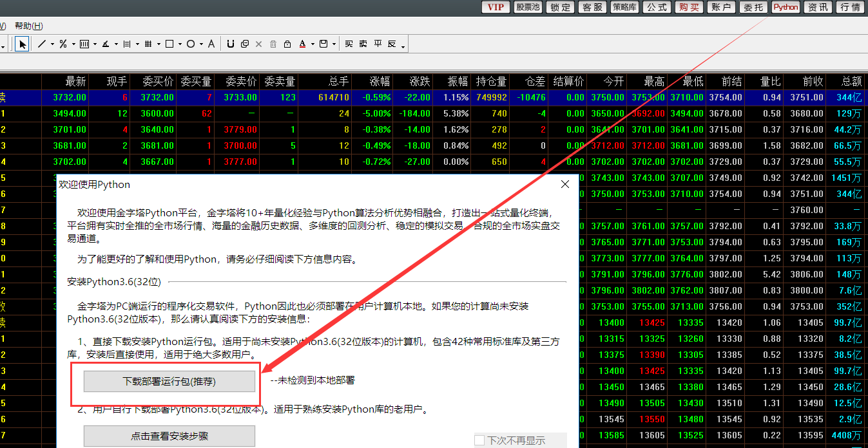This screenshot has width=868, height=448.
Task: Click the 结算价 column header
Action: click(x=568, y=82)
